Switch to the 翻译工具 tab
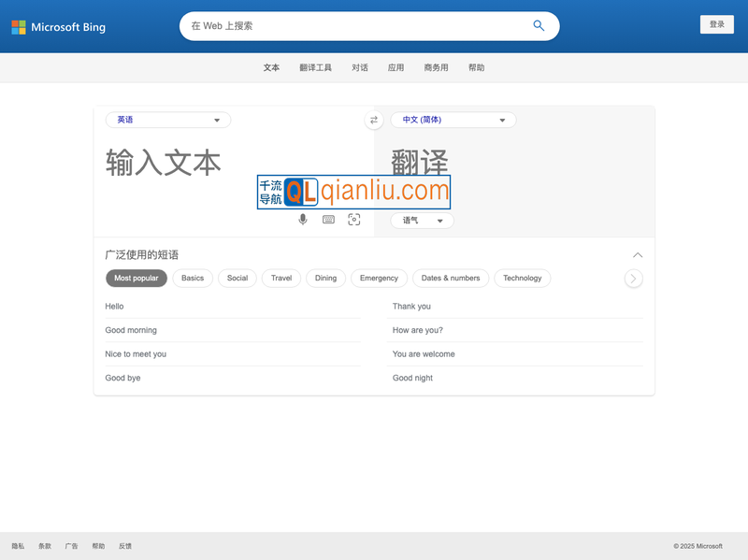The width and height of the screenshot is (748, 560). point(315,67)
